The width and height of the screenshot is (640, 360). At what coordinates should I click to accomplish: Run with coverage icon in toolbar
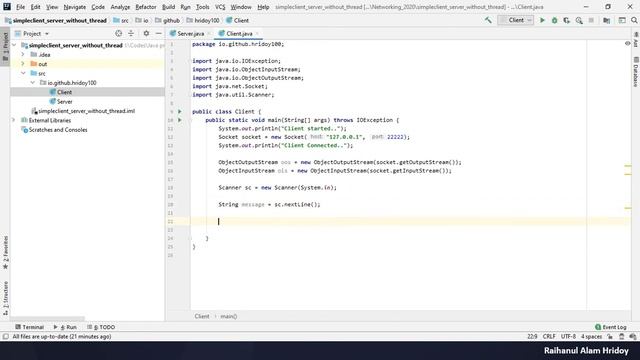[x=567, y=20]
